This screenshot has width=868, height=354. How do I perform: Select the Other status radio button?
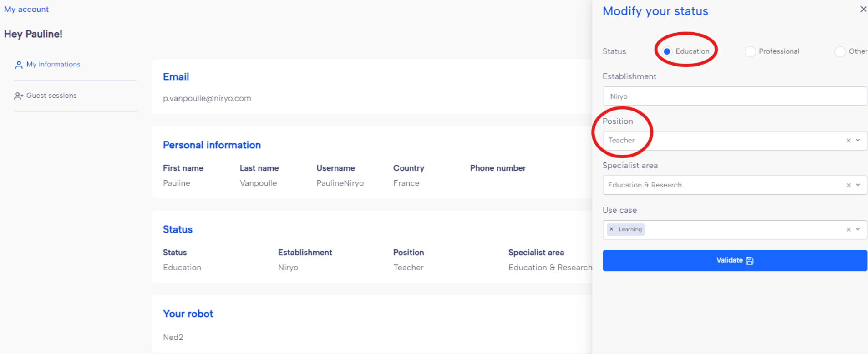(x=840, y=51)
